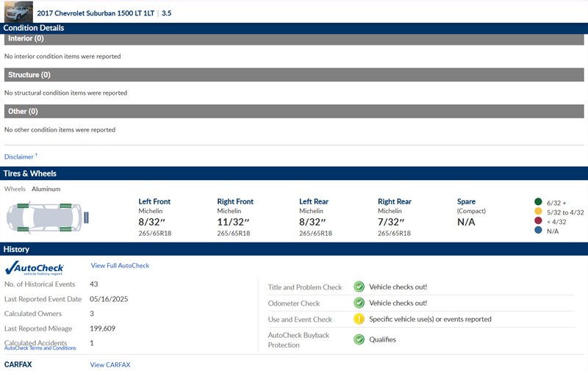Open the View Full AutoCheck link
Image resolution: width=588 pixels, height=371 pixels.
click(120, 266)
